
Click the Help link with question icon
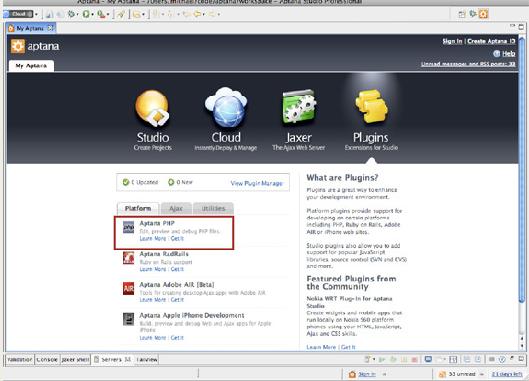coord(504,54)
